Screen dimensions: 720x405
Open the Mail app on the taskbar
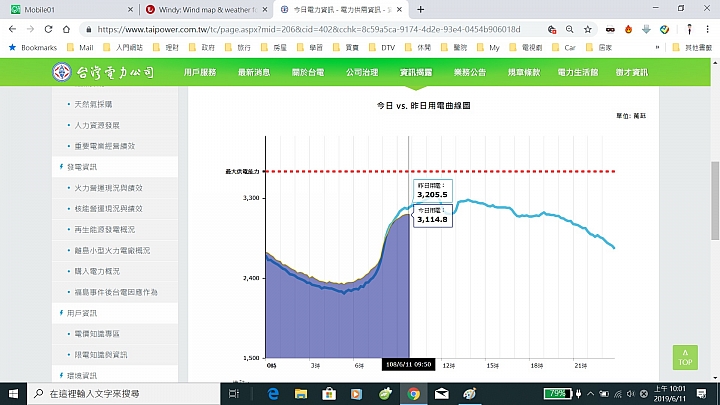(x=441, y=394)
